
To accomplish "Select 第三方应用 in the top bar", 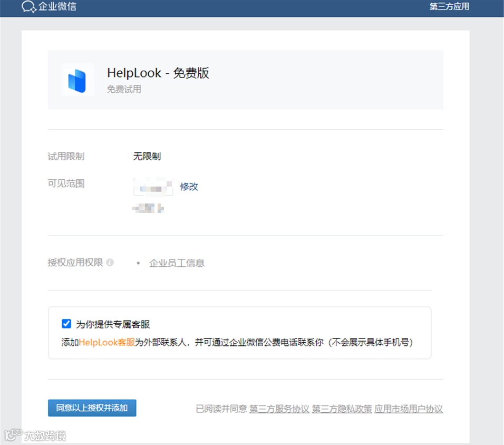I will pos(449,8).
